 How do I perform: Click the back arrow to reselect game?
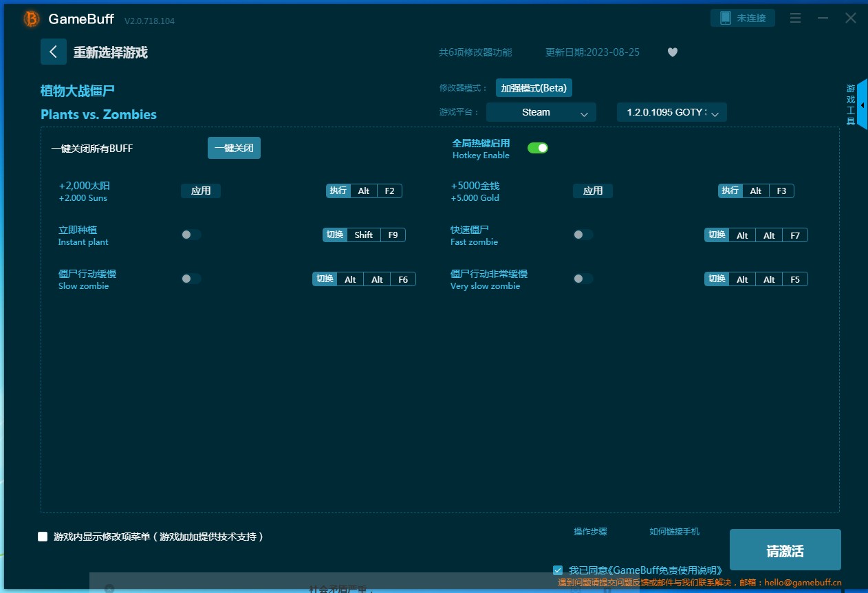(x=54, y=52)
